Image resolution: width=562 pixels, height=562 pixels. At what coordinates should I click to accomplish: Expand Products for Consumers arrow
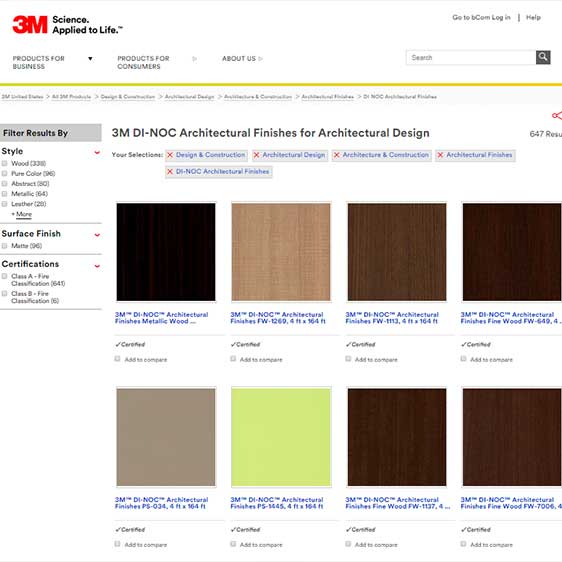pyautogui.click(x=195, y=58)
